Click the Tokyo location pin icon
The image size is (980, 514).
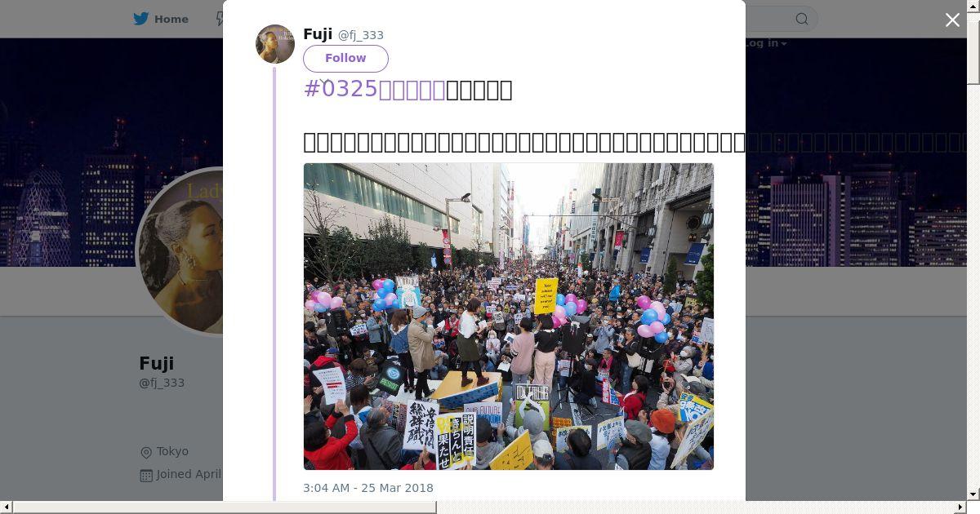click(146, 452)
